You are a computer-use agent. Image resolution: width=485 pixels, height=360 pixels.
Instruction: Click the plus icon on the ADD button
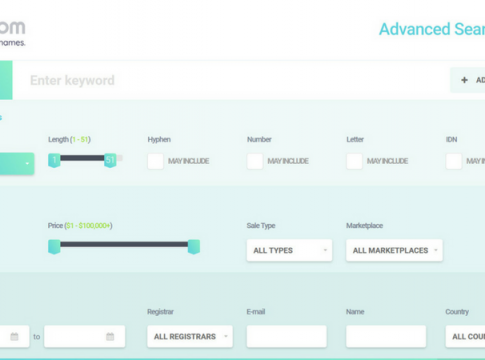(464, 80)
